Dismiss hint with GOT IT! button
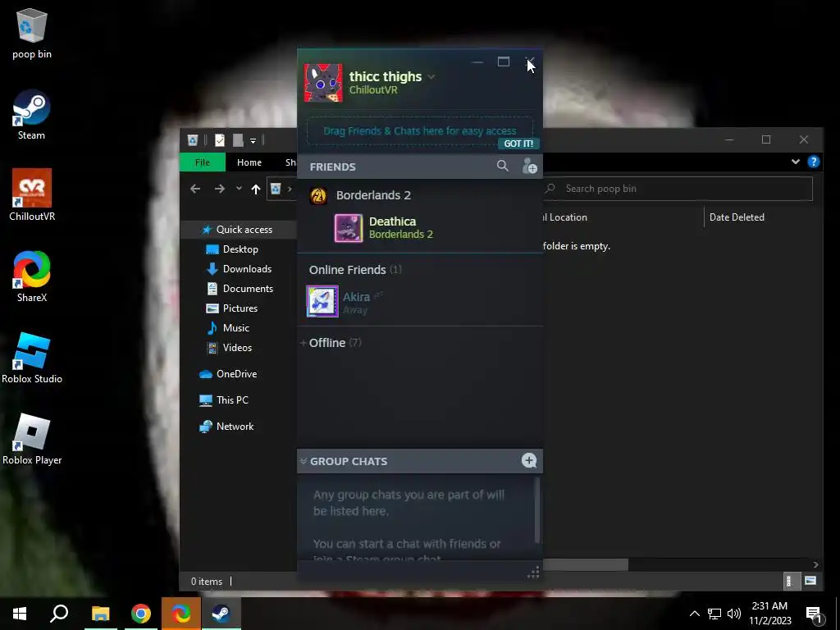 point(518,144)
